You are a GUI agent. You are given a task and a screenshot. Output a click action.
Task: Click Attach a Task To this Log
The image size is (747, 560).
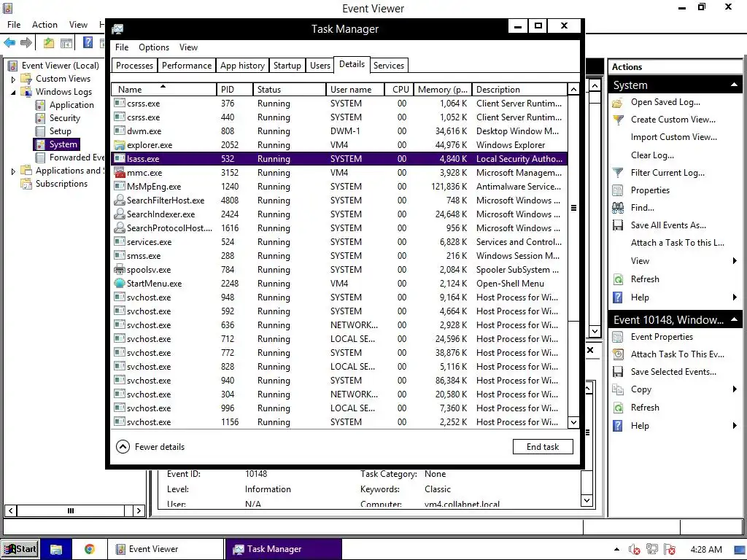tap(677, 243)
